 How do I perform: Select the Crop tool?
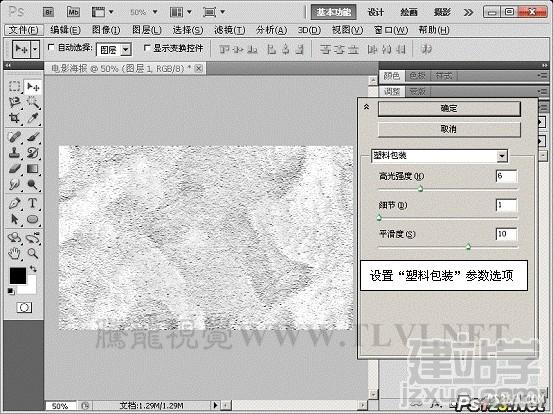[14, 118]
